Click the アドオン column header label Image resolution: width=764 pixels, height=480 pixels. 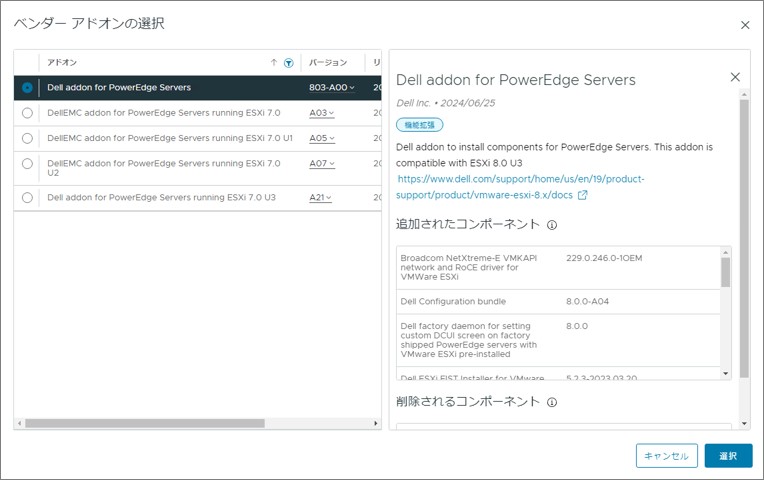coord(62,62)
